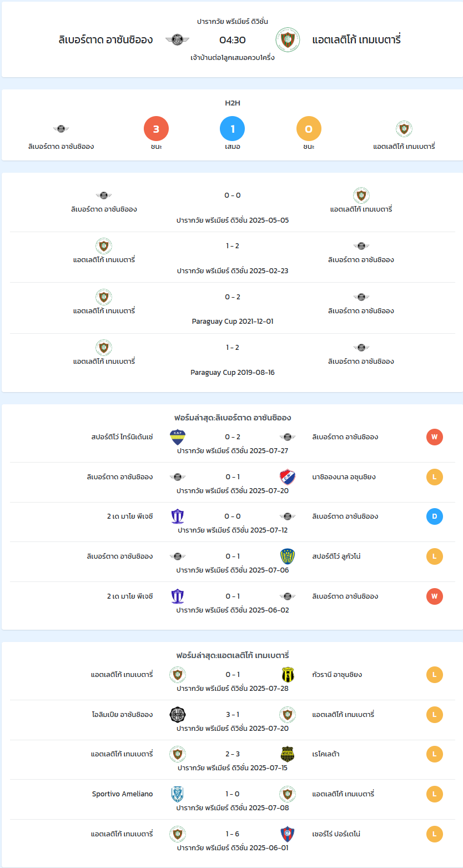Click the red circle showing 3 wins
Screen dimensions: 463x868
(x=156, y=129)
